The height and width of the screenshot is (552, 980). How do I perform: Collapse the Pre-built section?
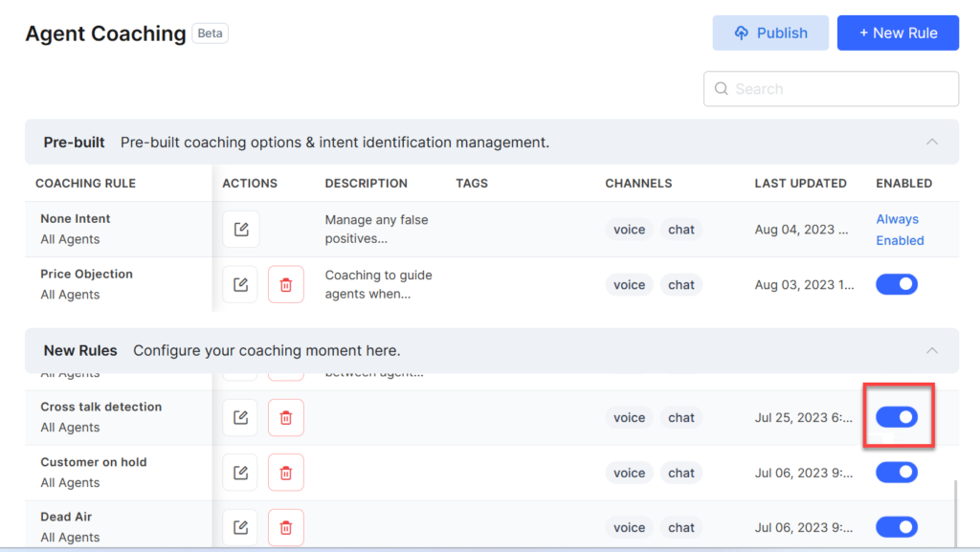[x=932, y=141]
